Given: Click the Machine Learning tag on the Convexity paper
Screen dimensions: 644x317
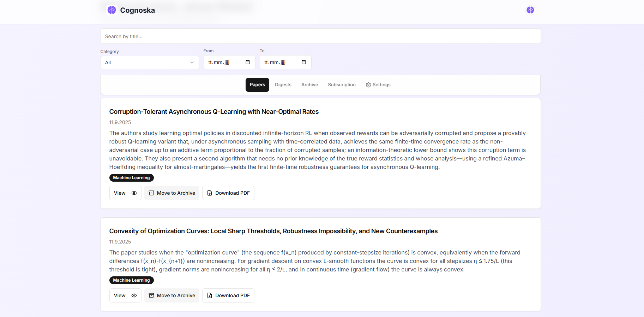Looking at the screenshot, I should point(131,280).
